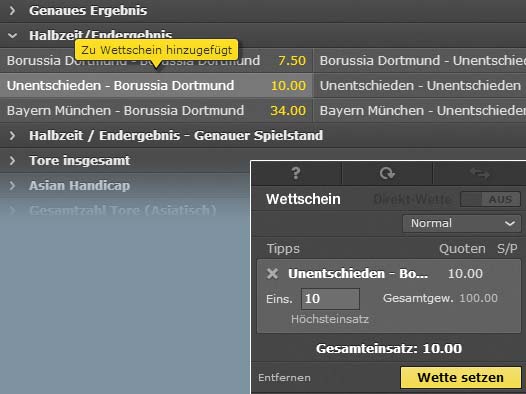Click the refresh arrow icon in Wettschein

(387, 173)
